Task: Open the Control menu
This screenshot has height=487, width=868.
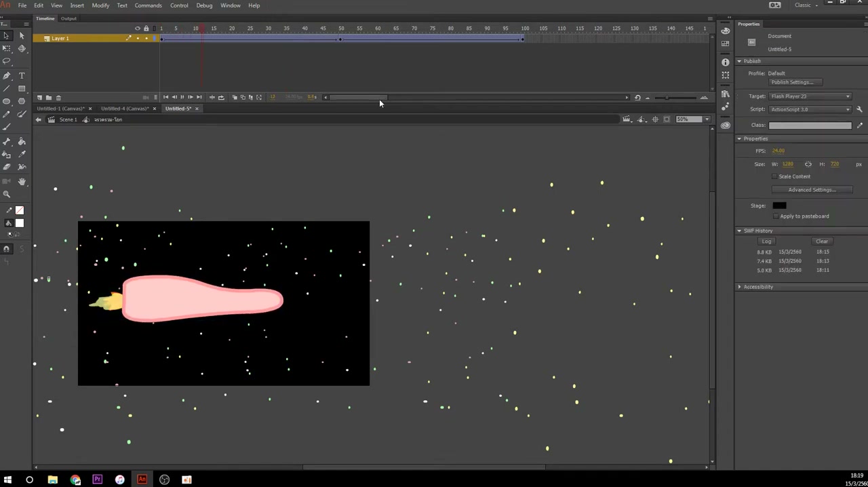Action: click(x=179, y=5)
